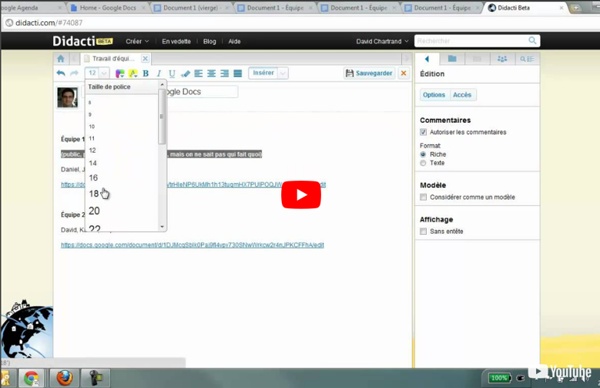600x388 pixels.
Task: Choose font size 20 from the list
Action: click(94, 211)
